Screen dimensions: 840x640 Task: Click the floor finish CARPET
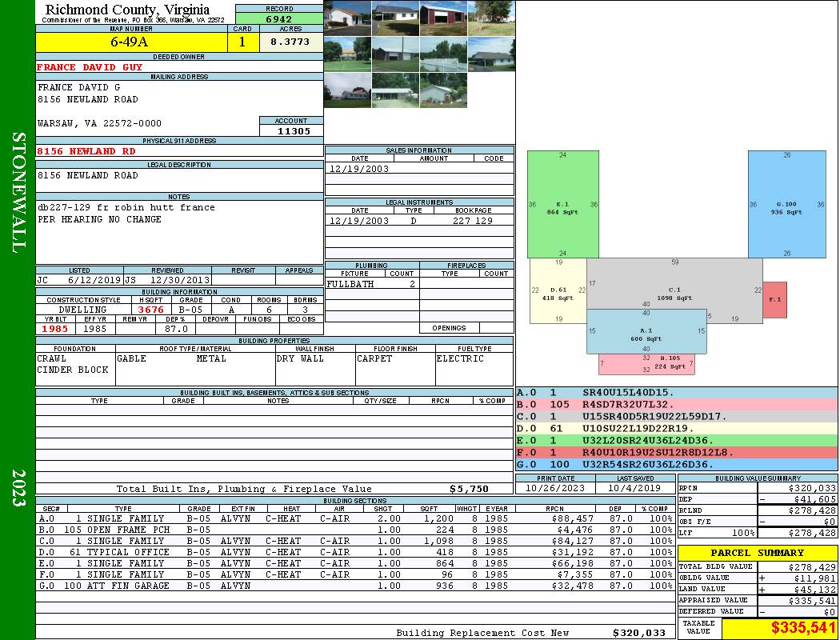click(x=374, y=358)
